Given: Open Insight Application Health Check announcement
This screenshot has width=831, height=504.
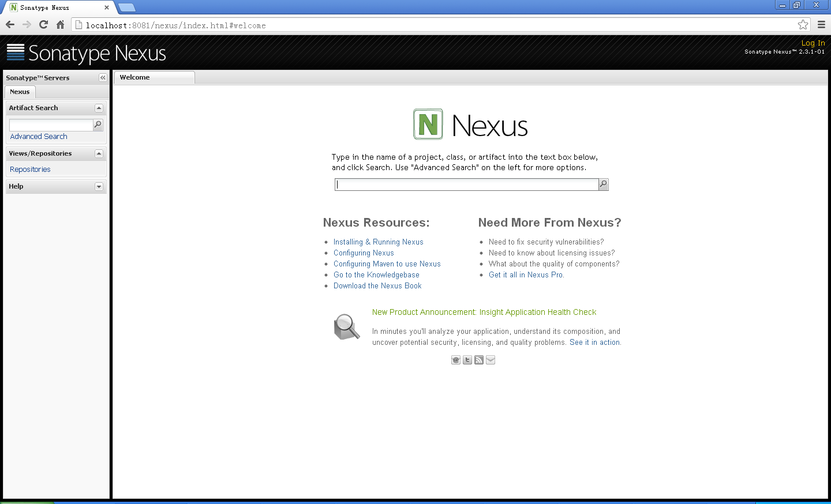Looking at the screenshot, I should tap(484, 312).
